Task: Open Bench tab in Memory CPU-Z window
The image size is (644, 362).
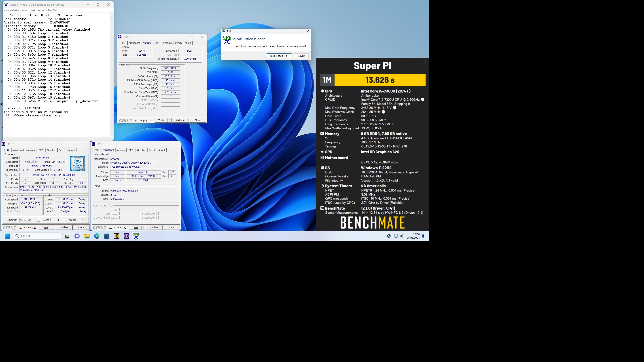Action: 178,43
